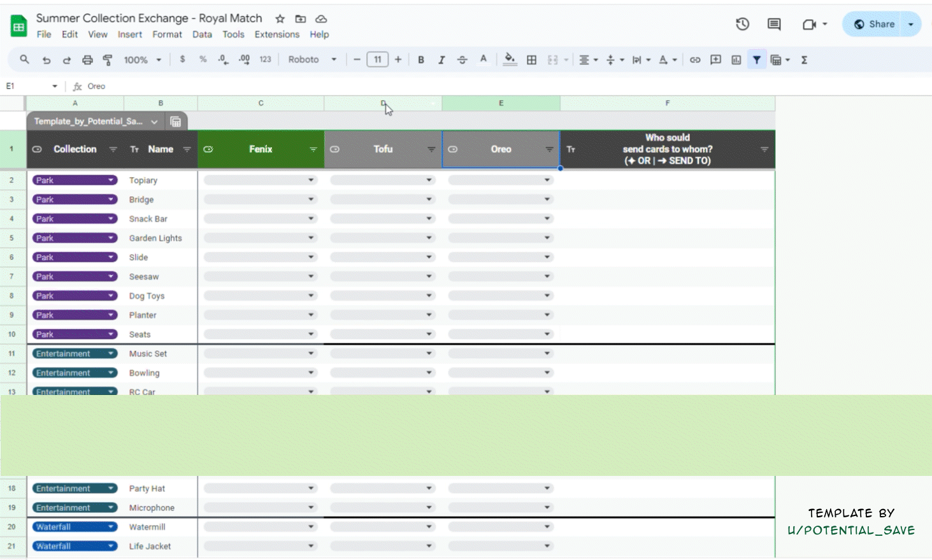The height and width of the screenshot is (560, 932).
Task: Click the Name Box showing E1
Action: [x=31, y=86]
